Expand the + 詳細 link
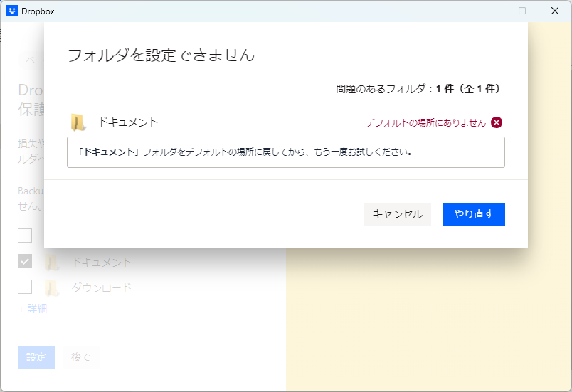The height and width of the screenshot is (392, 572). click(33, 309)
